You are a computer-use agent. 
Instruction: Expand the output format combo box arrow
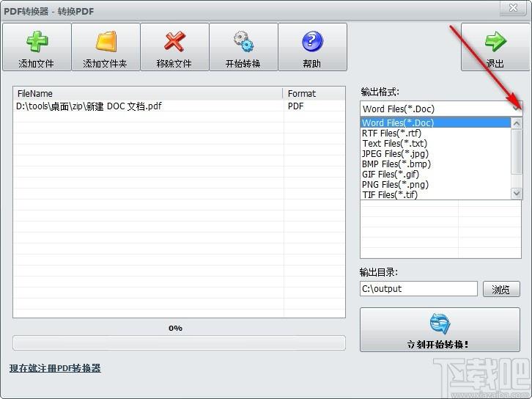(x=516, y=109)
